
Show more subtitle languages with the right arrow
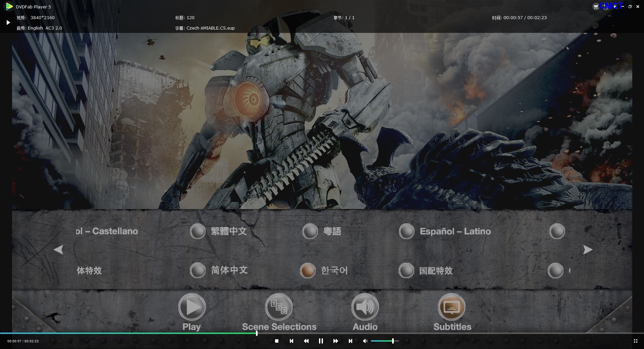[588, 250]
